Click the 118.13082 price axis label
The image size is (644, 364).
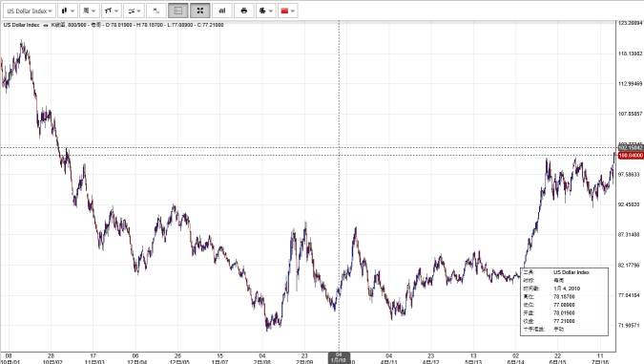[x=630, y=54]
